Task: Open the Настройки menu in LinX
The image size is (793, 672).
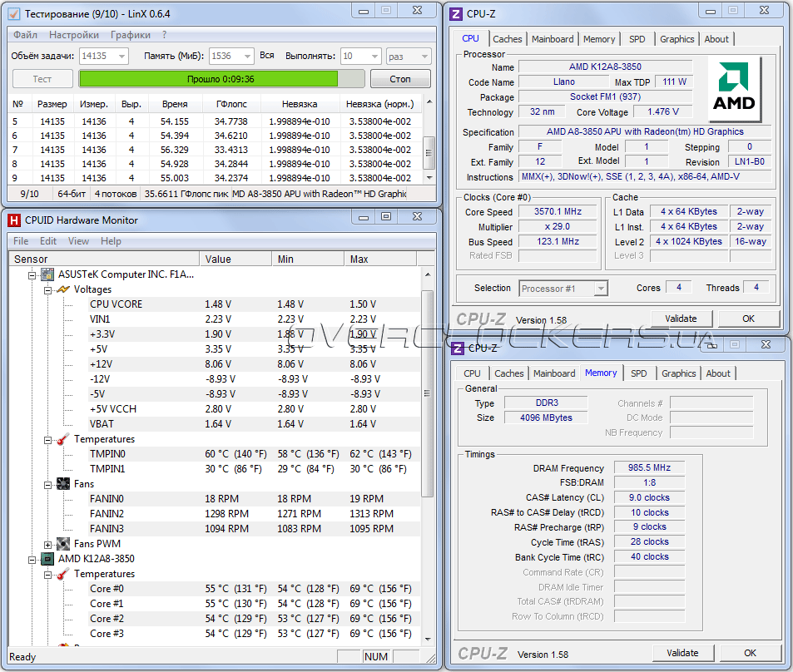Action: pos(74,35)
